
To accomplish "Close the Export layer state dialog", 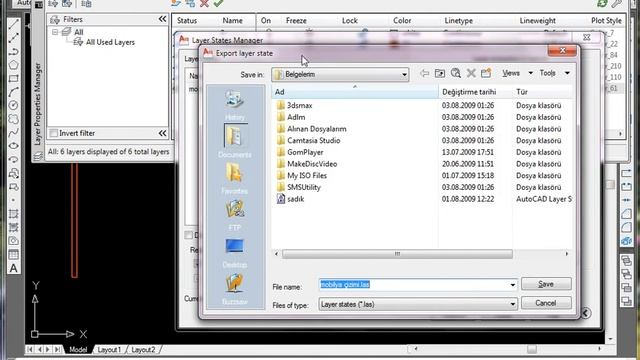I will (x=562, y=51).
